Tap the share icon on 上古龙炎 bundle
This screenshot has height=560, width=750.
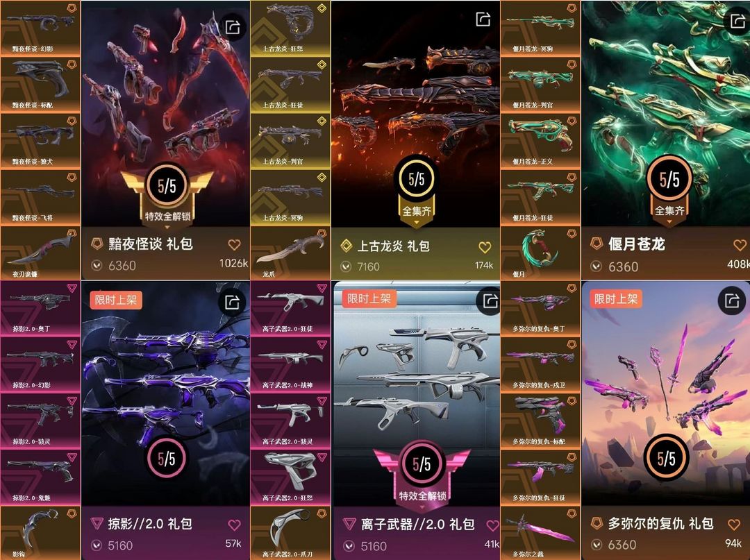tap(483, 19)
